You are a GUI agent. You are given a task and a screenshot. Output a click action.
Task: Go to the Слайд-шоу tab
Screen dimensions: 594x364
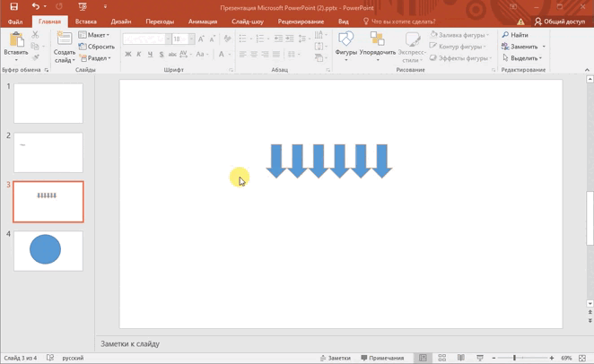[x=248, y=22]
